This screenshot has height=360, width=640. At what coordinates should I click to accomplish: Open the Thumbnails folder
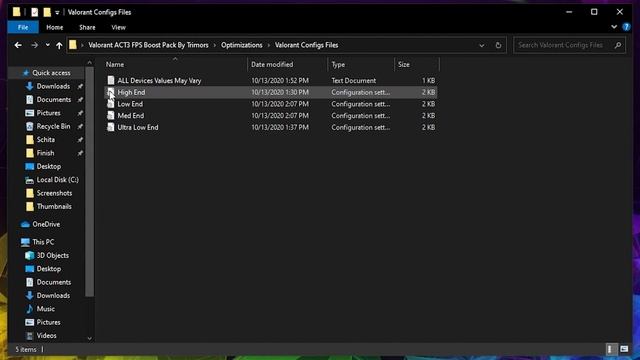coord(54,207)
